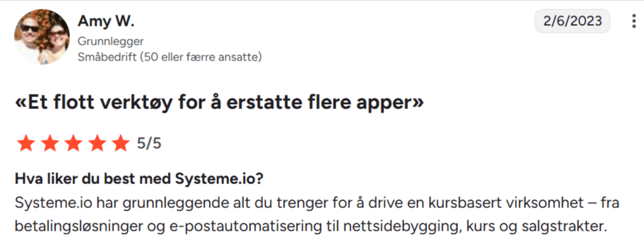Click the second rating star

(x=49, y=143)
